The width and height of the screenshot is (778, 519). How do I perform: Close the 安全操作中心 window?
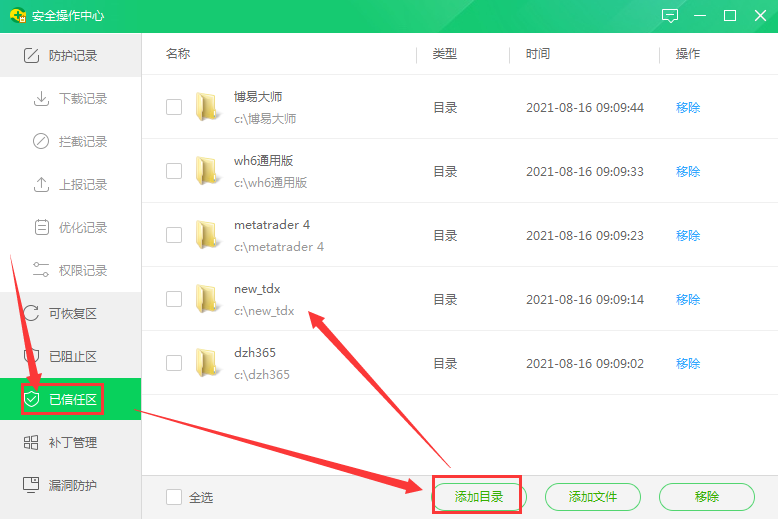760,16
